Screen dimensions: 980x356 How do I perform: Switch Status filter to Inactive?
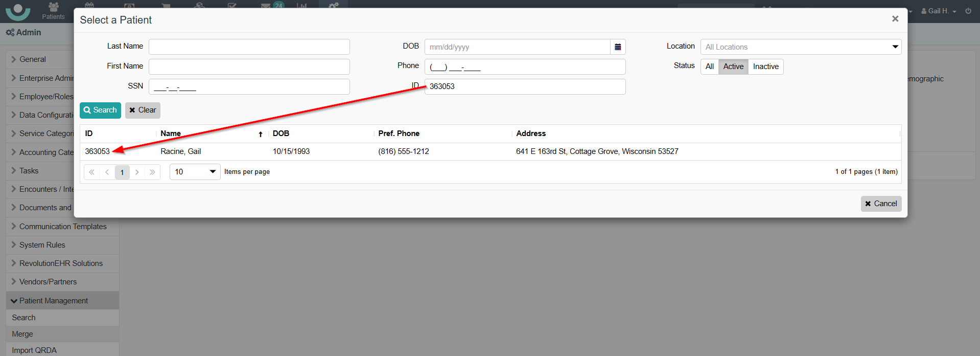click(x=765, y=66)
